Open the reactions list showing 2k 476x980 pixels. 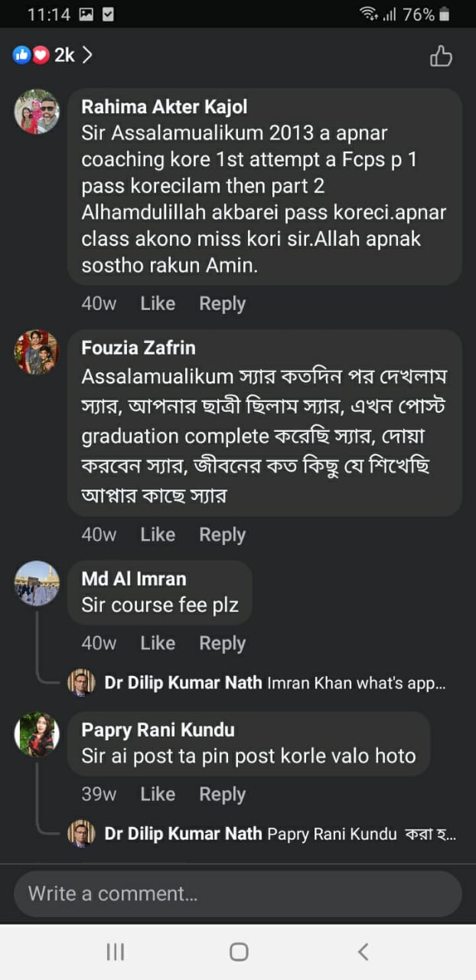coord(54,55)
